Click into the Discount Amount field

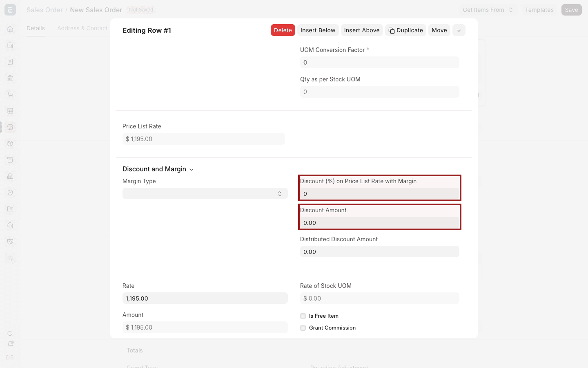pyautogui.click(x=380, y=223)
